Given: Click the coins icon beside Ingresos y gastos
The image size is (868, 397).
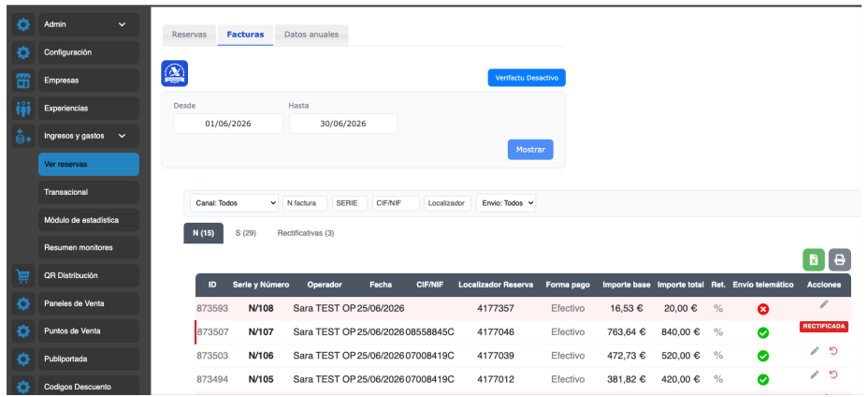Looking at the screenshot, I should pyautogui.click(x=22, y=136).
